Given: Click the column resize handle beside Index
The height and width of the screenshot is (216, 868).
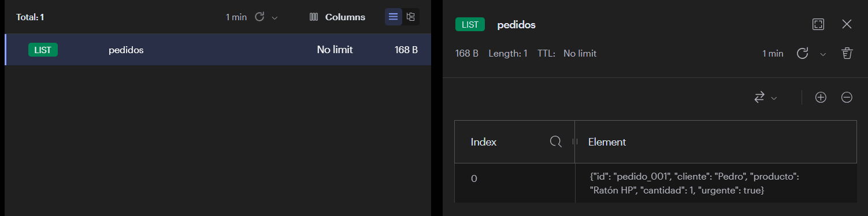Looking at the screenshot, I should coord(574,141).
